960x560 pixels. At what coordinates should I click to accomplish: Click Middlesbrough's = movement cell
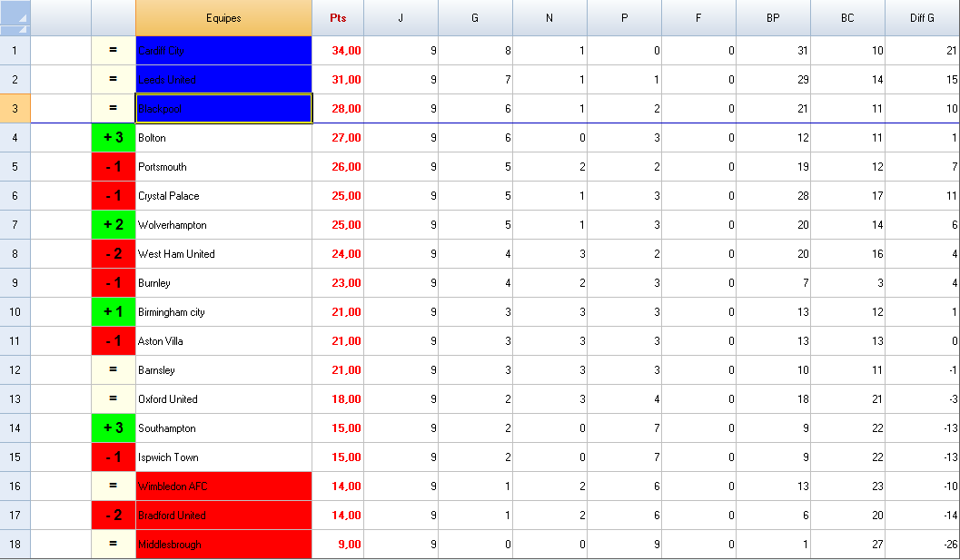[114, 544]
